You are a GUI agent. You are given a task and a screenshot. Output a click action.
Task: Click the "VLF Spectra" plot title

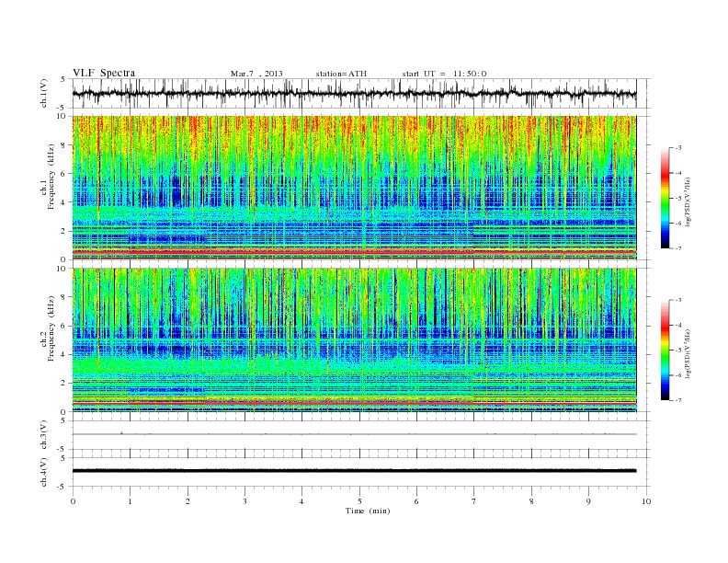[104, 73]
